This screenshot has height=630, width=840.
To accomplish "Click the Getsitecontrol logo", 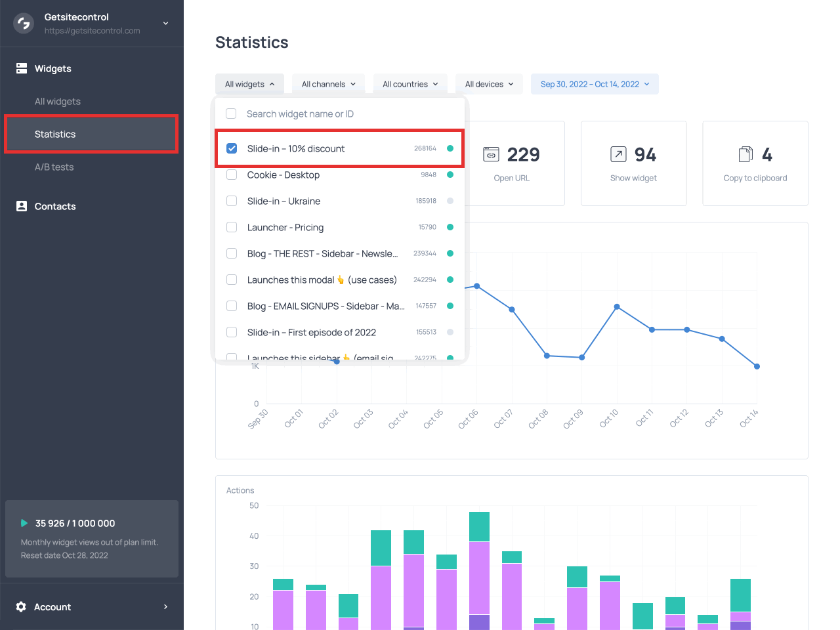I will pos(22,23).
